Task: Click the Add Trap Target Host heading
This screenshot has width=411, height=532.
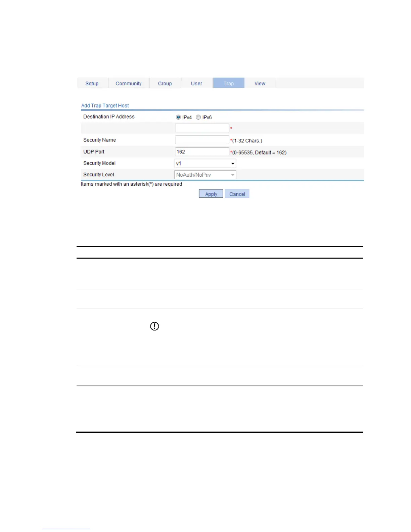Action: pyautogui.click(x=105, y=105)
